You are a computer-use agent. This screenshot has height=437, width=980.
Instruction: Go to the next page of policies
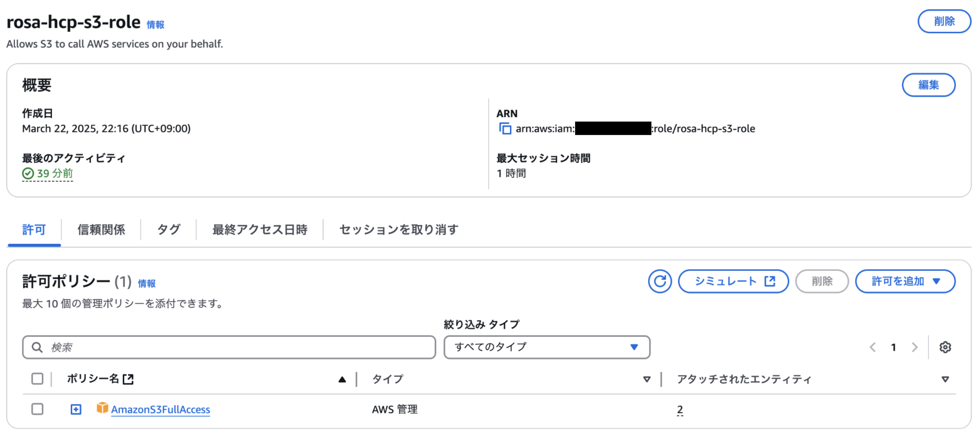pos(915,347)
